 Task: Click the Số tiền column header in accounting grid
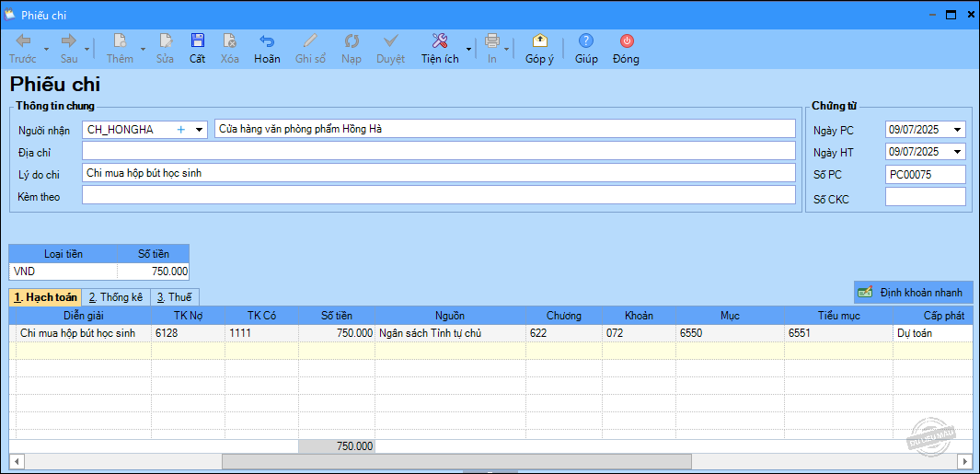[337, 316]
